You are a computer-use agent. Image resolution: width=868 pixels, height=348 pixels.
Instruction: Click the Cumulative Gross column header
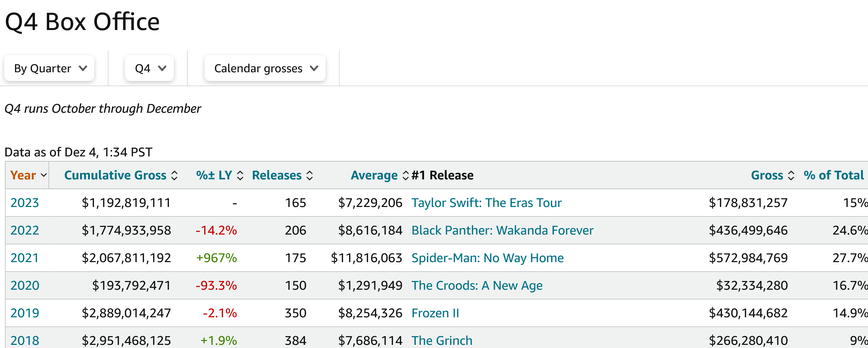pos(115,175)
